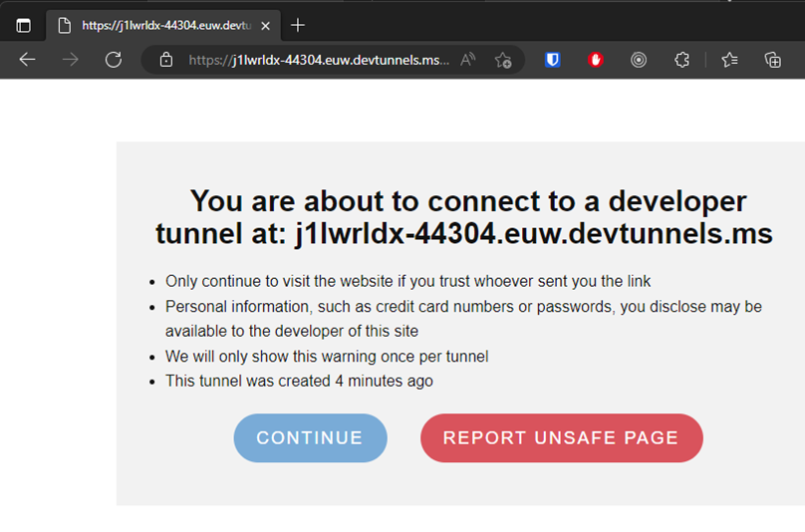Image resolution: width=805 pixels, height=532 pixels.
Task: Open the tab actions menu
Action: point(24,26)
